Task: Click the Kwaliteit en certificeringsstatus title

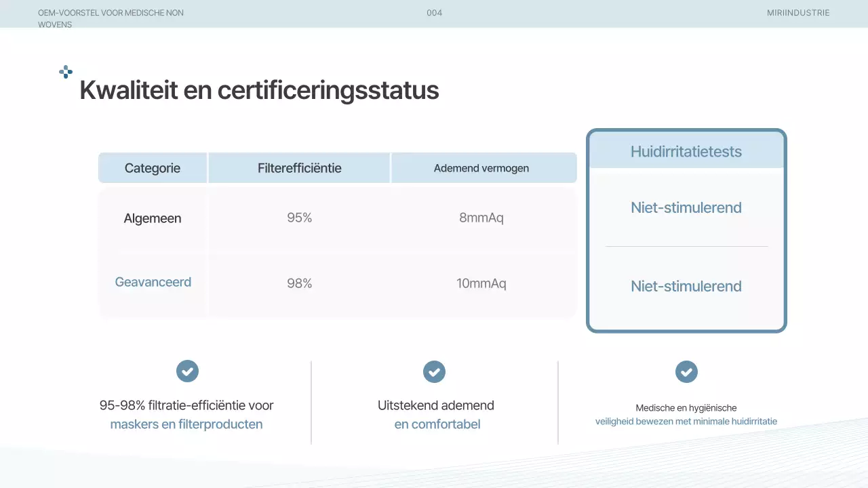Action: (259, 90)
